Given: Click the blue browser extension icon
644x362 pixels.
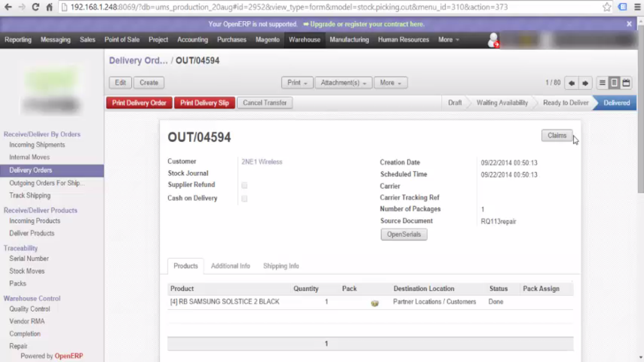Looking at the screenshot, I should 622,7.
